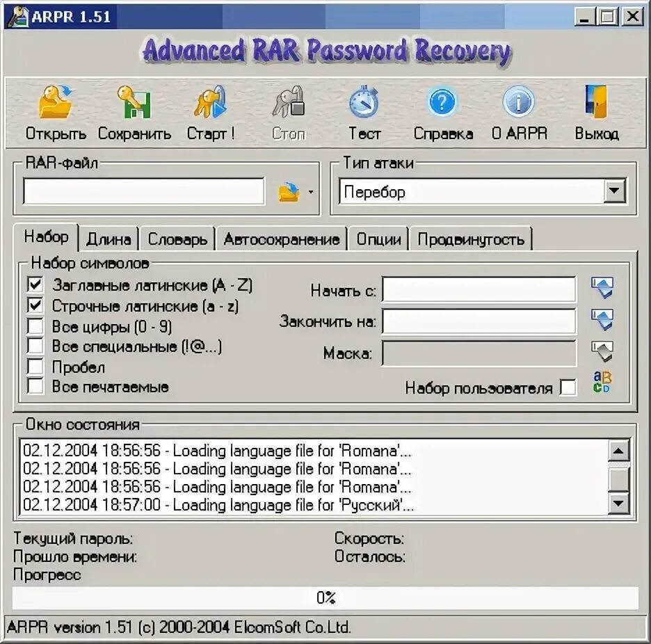Viewport: 651px width, 644px height.
Task: Open help via the Справка icon
Action: 442,102
